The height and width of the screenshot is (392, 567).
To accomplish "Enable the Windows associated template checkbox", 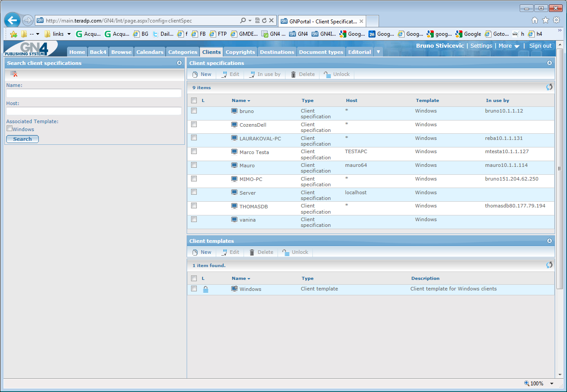I will click(9, 128).
